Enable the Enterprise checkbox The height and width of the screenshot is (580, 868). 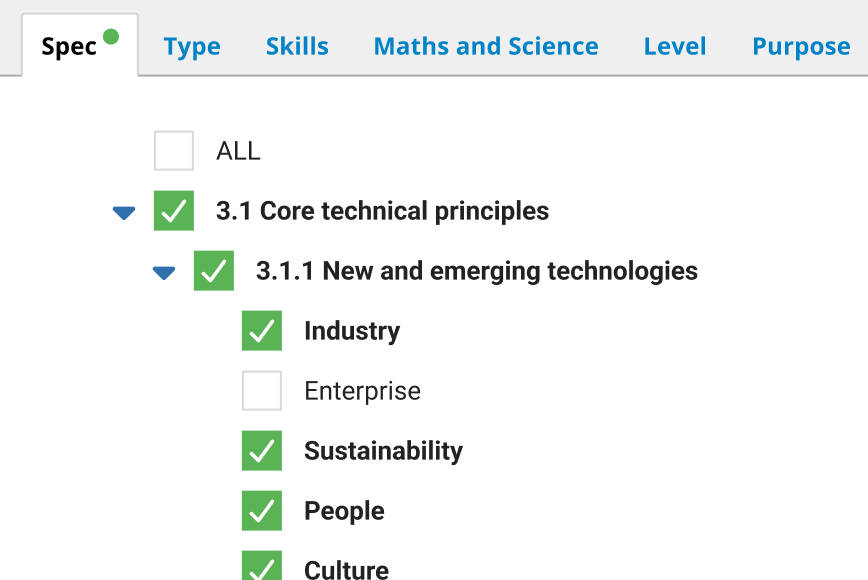(262, 391)
